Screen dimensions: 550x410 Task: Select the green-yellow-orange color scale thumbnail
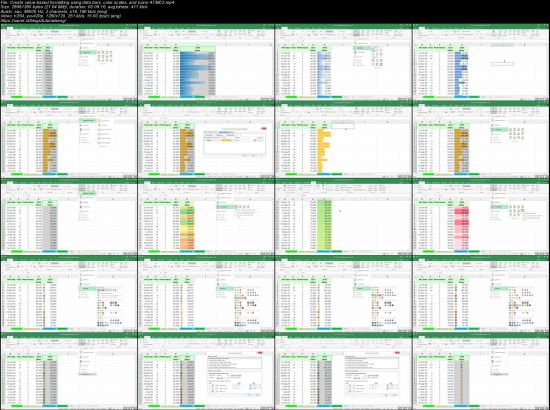click(206, 216)
